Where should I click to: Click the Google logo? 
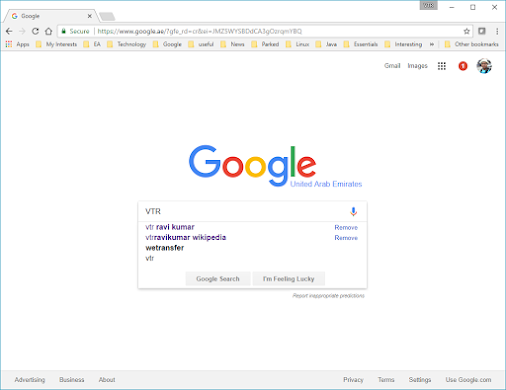[x=252, y=165]
